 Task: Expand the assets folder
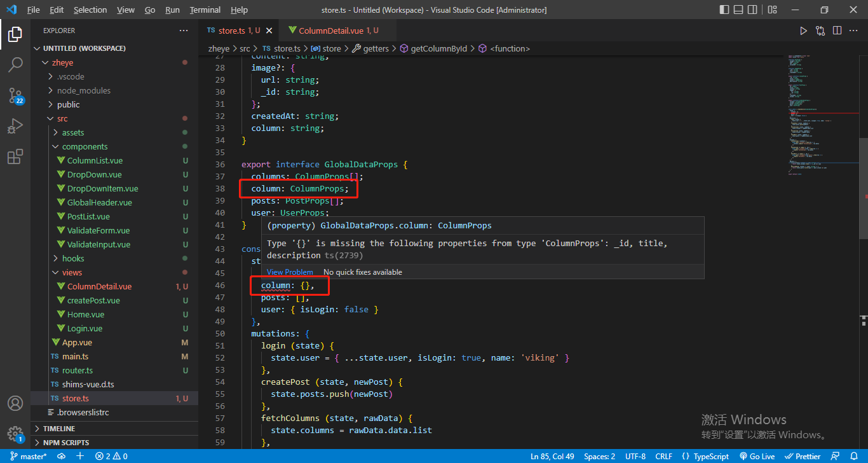click(x=73, y=132)
